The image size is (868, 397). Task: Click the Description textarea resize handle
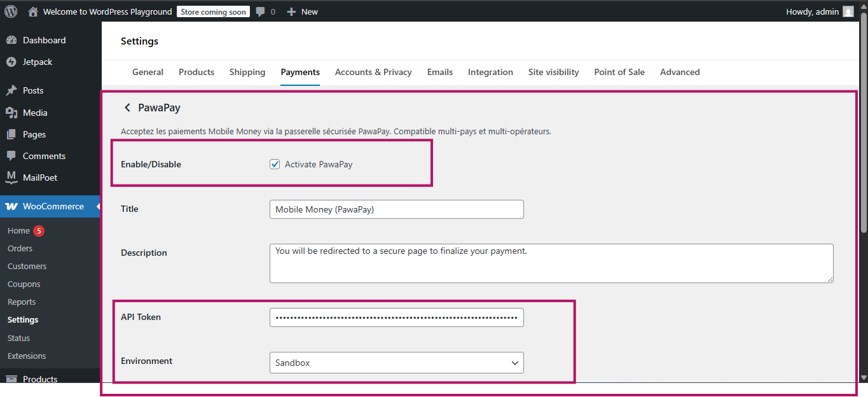[x=829, y=279]
